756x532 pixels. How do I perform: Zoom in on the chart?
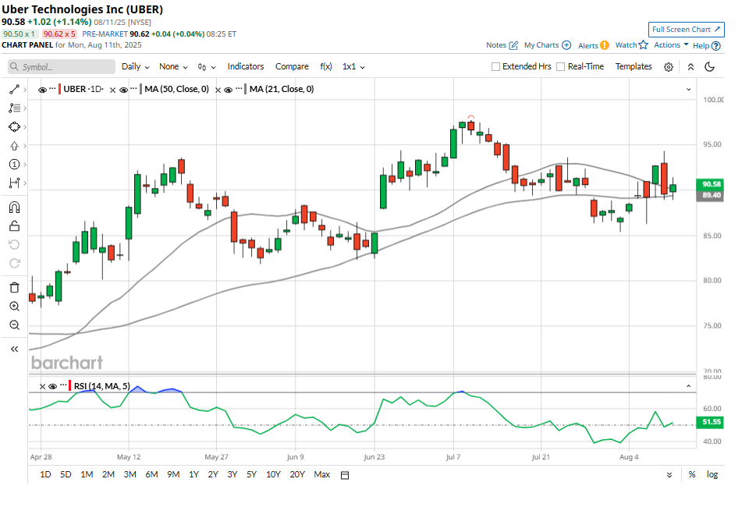click(x=15, y=307)
